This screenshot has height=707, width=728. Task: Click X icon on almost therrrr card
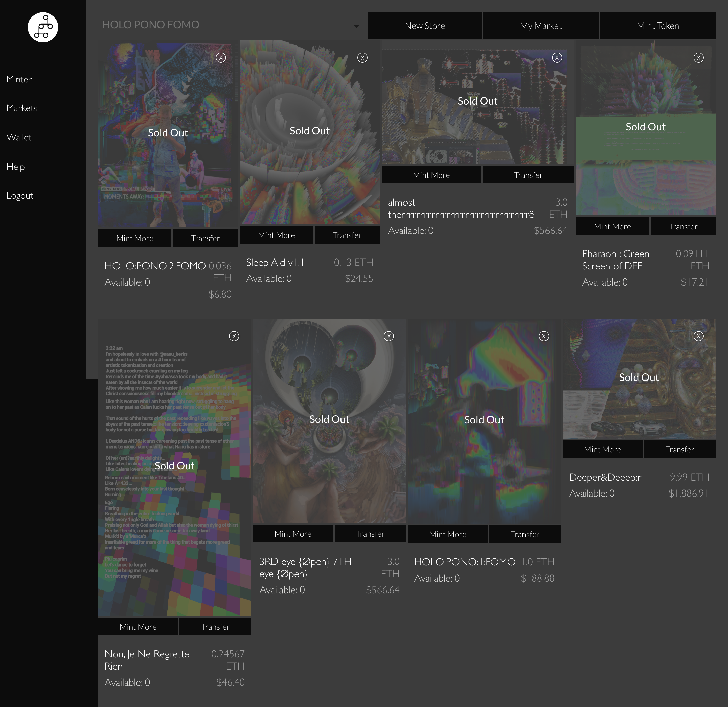[x=557, y=58]
